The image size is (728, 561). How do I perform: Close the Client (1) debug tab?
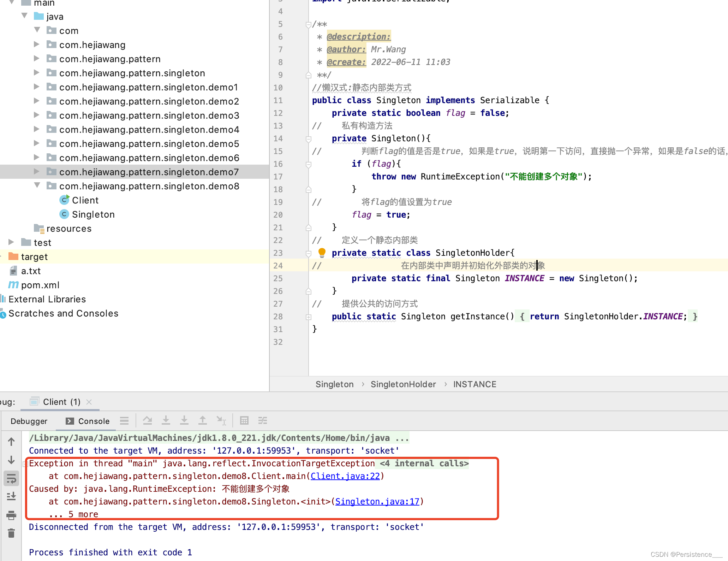click(89, 402)
